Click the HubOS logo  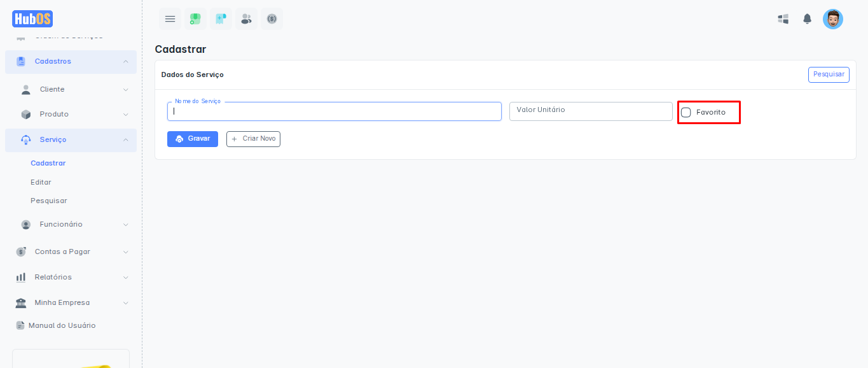click(32, 18)
